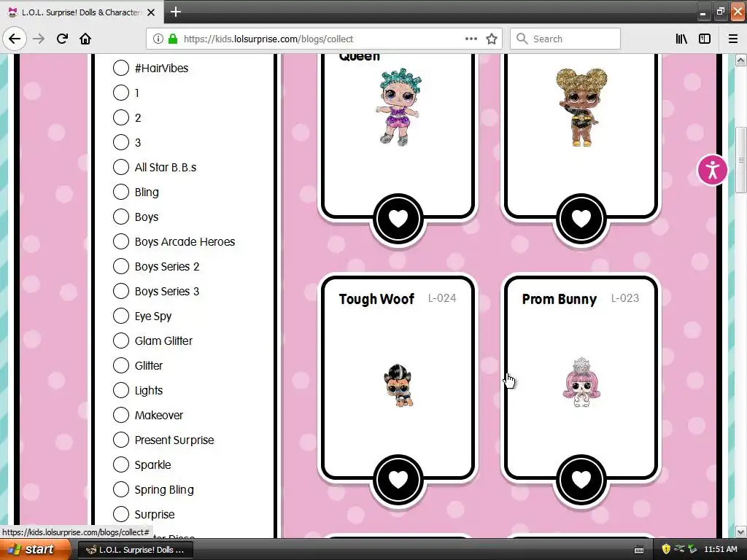Select the Boys Arcade Heroes filter
Image resolution: width=747 pixels, height=560 pixels.
121,241
